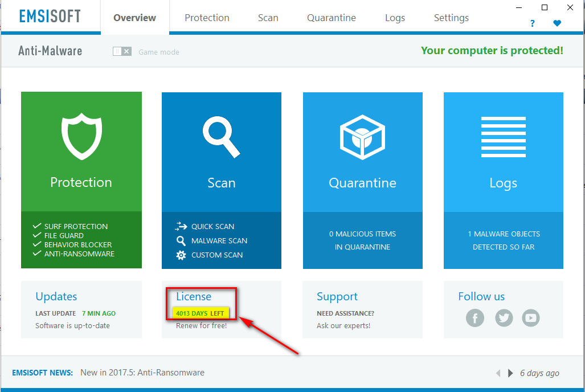This screenshot has width=585, height=392.
Task: Toggle Anti-Ransomware checkmark
Action: point(36,253)
